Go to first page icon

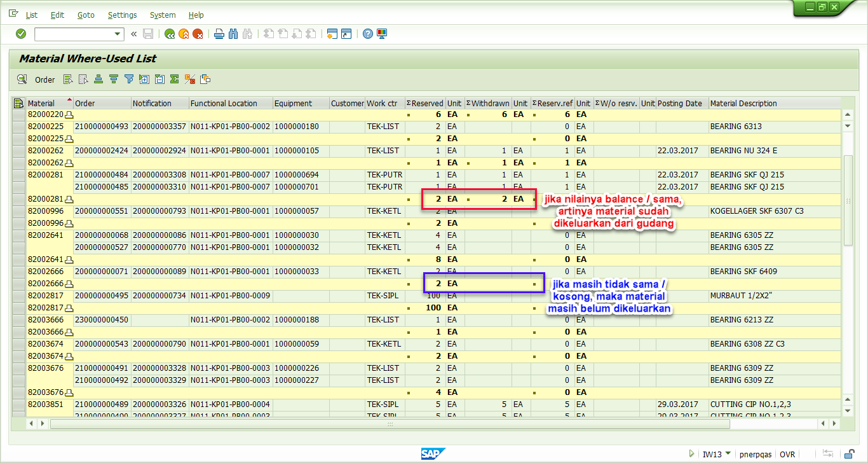coord(269,34)
